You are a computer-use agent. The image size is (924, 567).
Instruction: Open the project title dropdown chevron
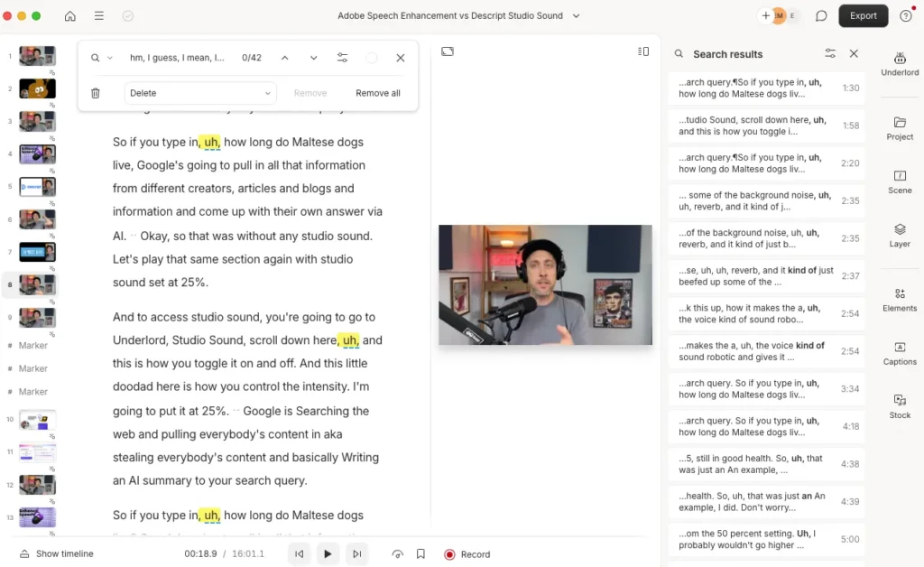577,16
